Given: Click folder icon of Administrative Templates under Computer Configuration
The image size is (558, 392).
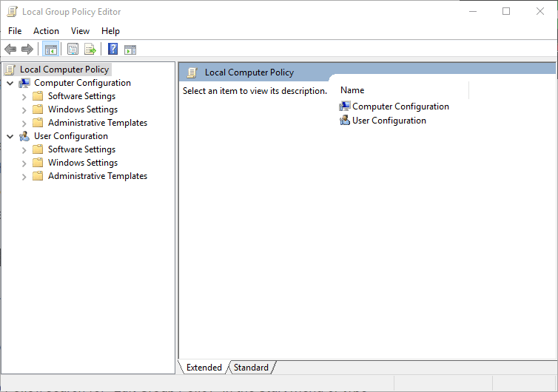Looking at the screenshot, I should click(x=38, y=123).
